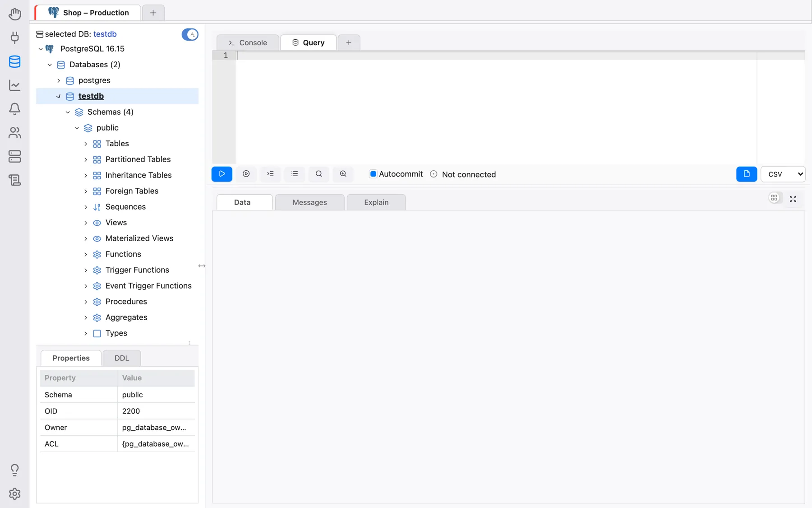Expand the Tables tree node

click(86, 144)
